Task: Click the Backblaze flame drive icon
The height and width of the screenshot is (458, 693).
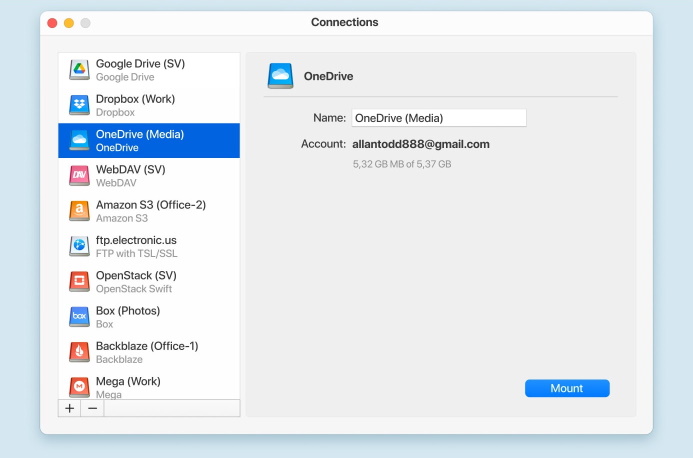Action: (80, 352)
